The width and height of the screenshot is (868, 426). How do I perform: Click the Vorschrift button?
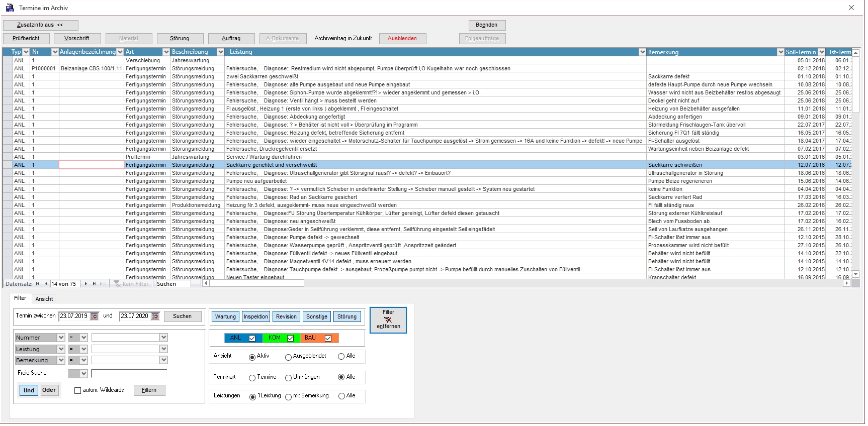(x=77, y=39)
